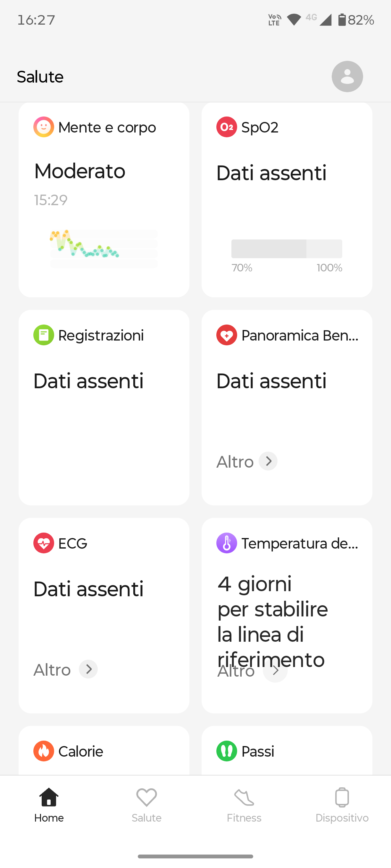Expand Altro chevron in ECG card
Screen dimensions: 391x868
point(88,669)
